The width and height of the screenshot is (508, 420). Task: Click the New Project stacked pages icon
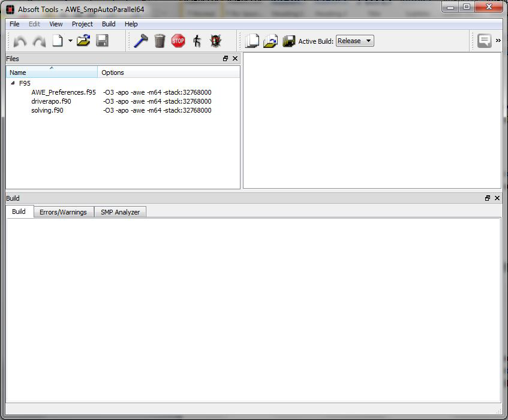(252, 41)
